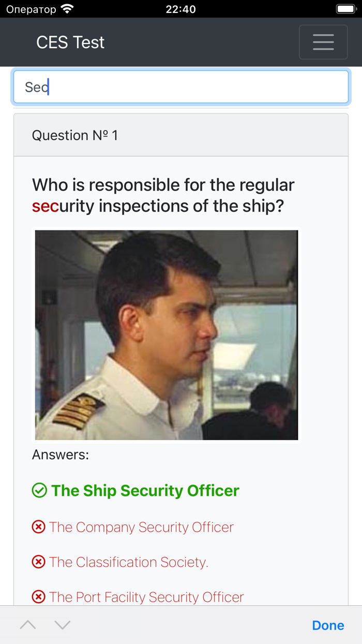The width and height of the screenshot is (362, 644).
Task: Click the search field containing "Sec"
Action: [181, 86]
